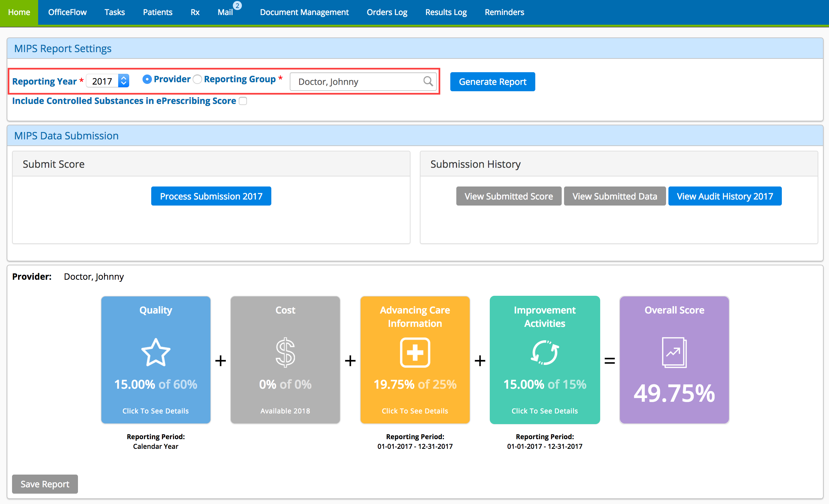Viewport: 829px width, 504px height.
Task: Enable Include Controlled Substances checkbox
Action: [243, 101]
